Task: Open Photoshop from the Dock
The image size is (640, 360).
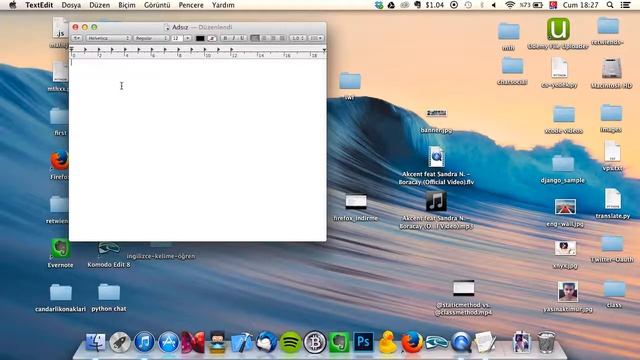Action: pos(363,342)
